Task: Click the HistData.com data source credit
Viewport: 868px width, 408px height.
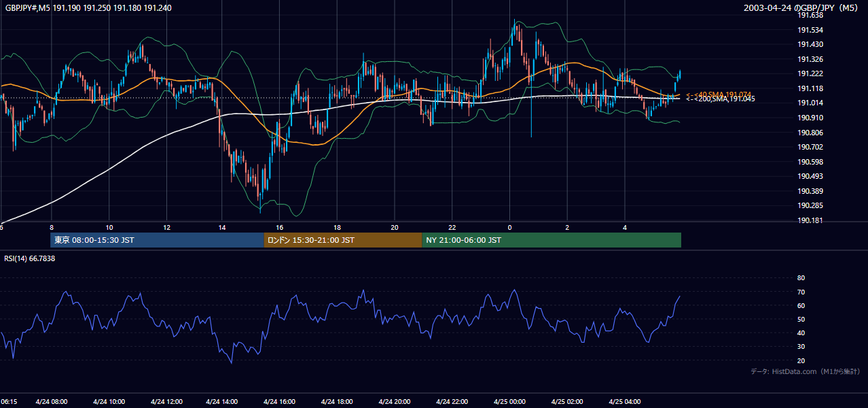Action: [805, 371]
